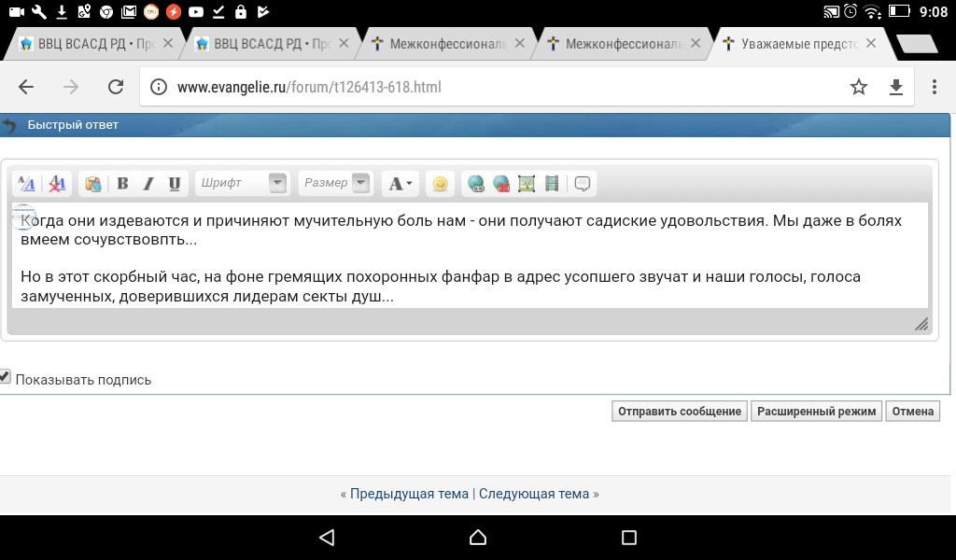Click the Bold formatting icon
Screen dimensions: 956x560
pos(122,184)
